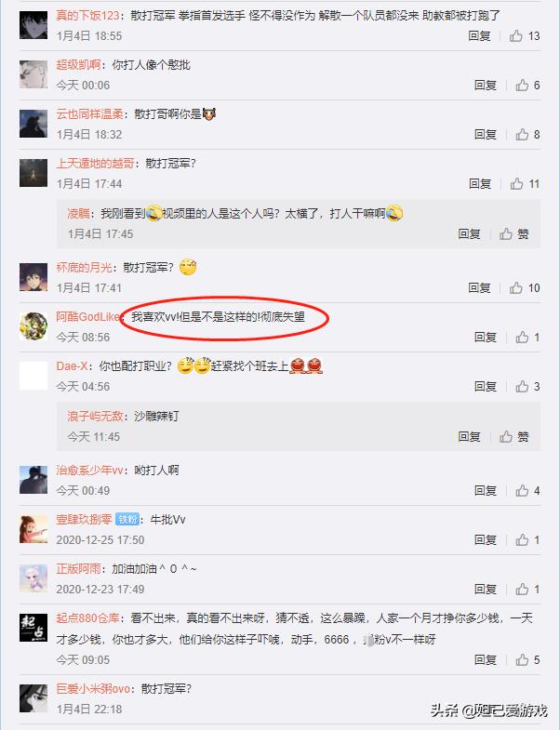Like the reply by 凌腾

pos(514,233)
